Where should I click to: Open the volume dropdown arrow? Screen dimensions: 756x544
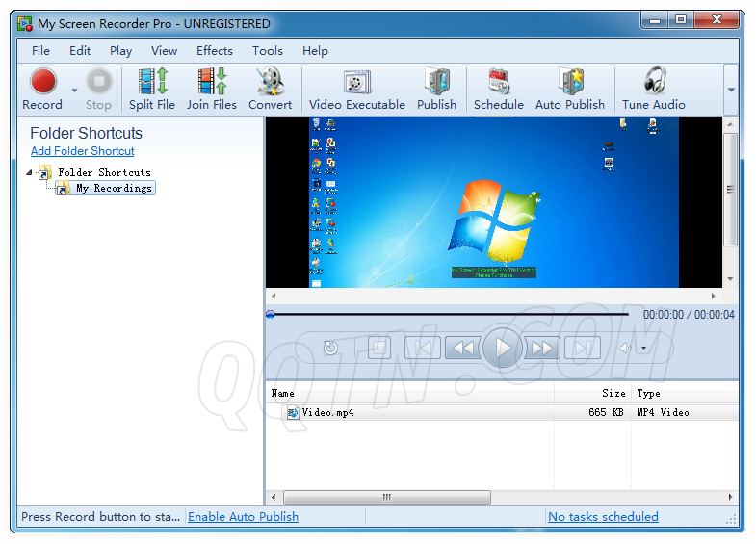coord(643,349)
